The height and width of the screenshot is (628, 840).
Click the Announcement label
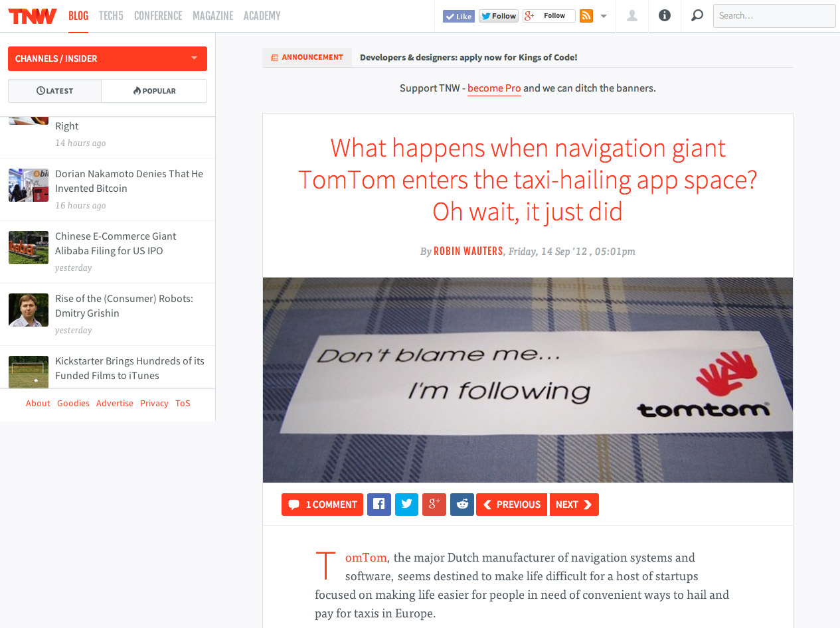(x=307, y=58)
